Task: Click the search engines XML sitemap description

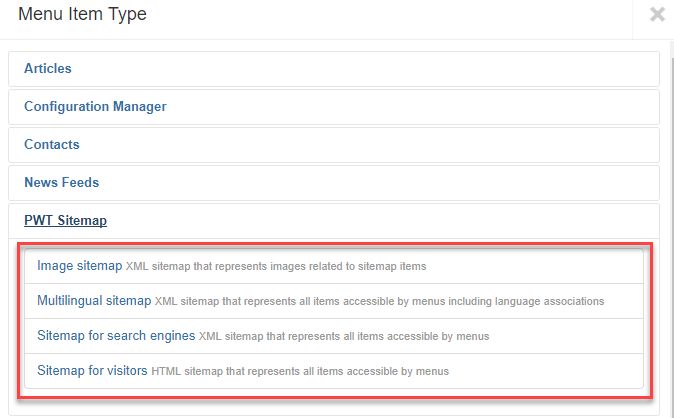Action: pos(344,337)
